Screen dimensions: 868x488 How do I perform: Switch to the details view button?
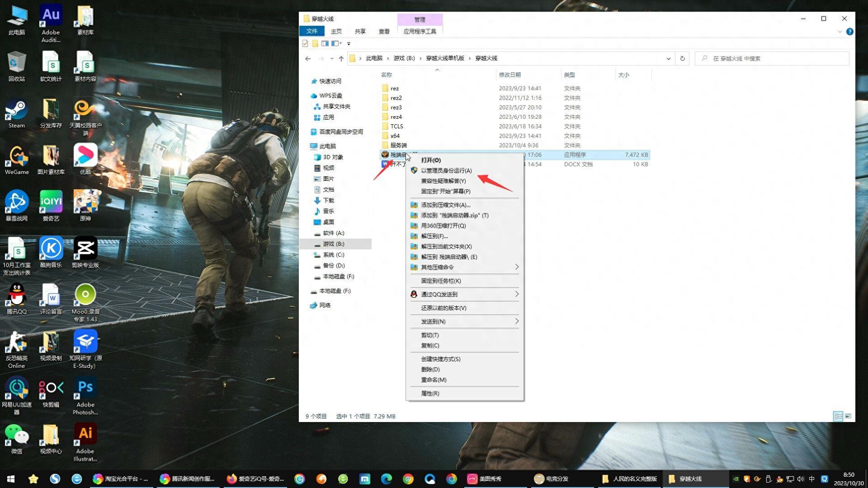(x=838, y=416)
